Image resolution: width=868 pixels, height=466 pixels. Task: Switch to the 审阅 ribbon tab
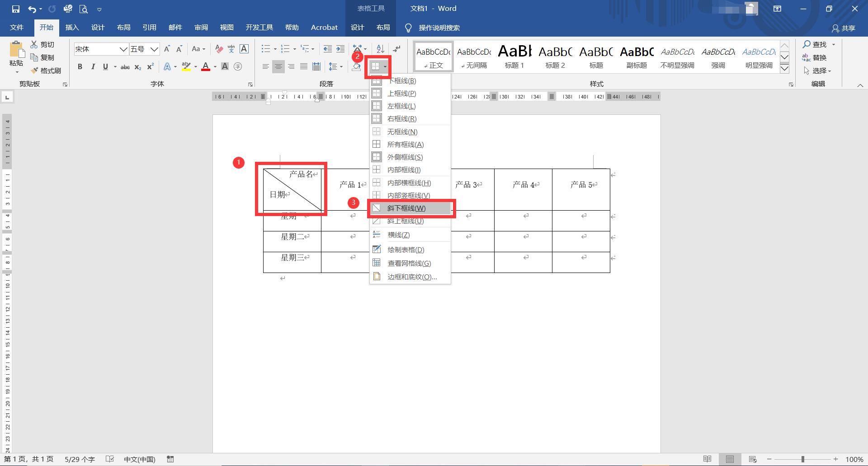coord(201,27)
